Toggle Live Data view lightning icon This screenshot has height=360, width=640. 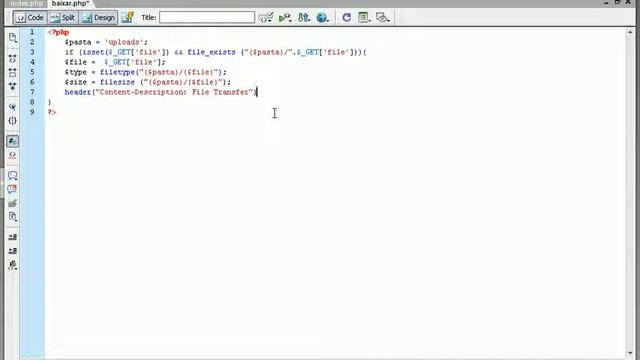coord(128,18)
